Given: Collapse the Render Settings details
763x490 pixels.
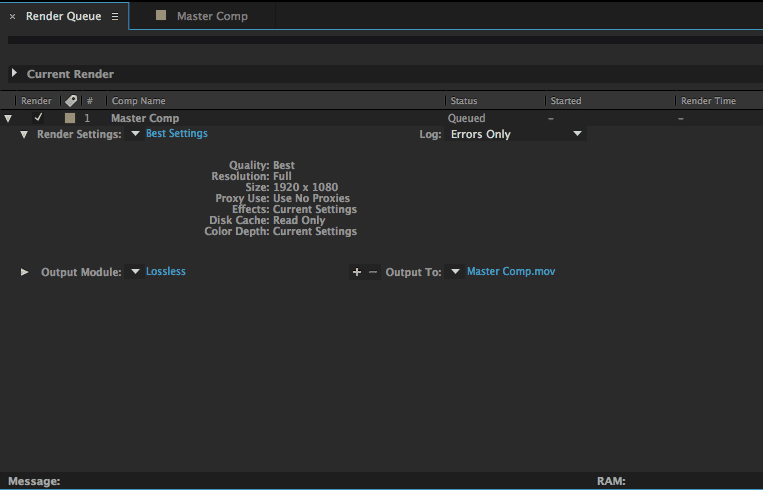Looking at the screenshot, I should coord(24,134).
